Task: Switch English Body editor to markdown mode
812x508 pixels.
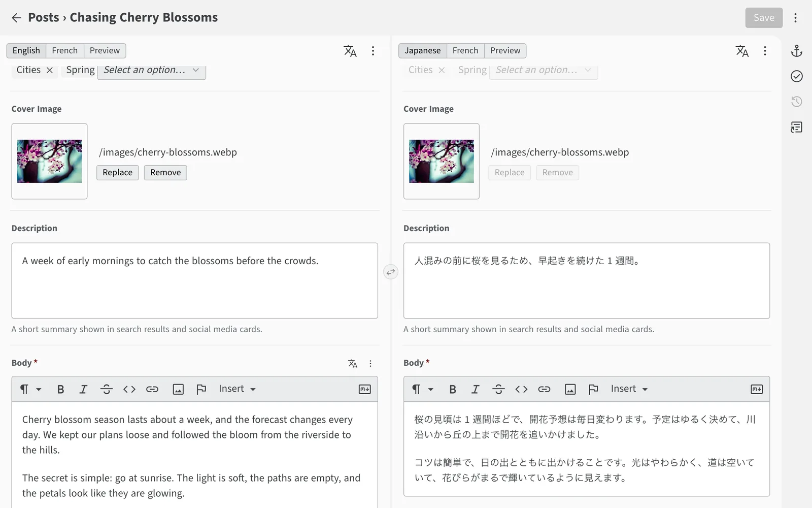Action: tap(365, 389)
